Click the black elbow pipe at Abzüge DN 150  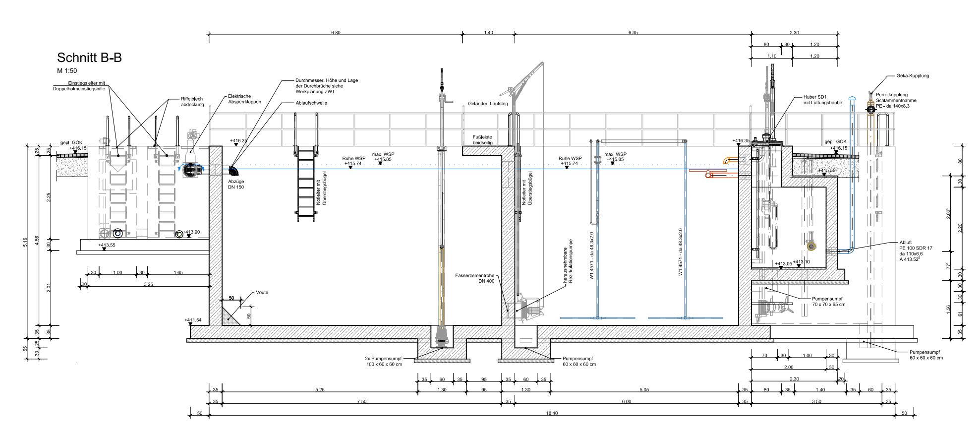point(233,170)
